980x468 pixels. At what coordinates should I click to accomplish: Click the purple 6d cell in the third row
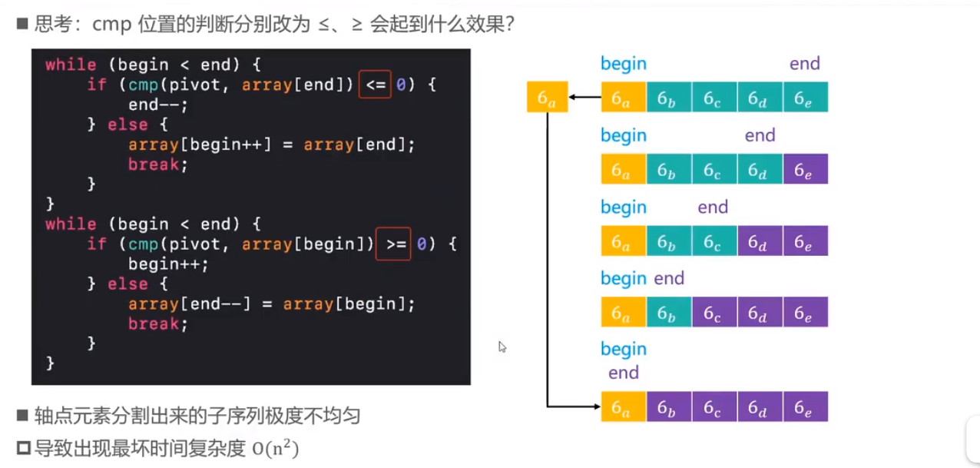[x=760, y=241]
